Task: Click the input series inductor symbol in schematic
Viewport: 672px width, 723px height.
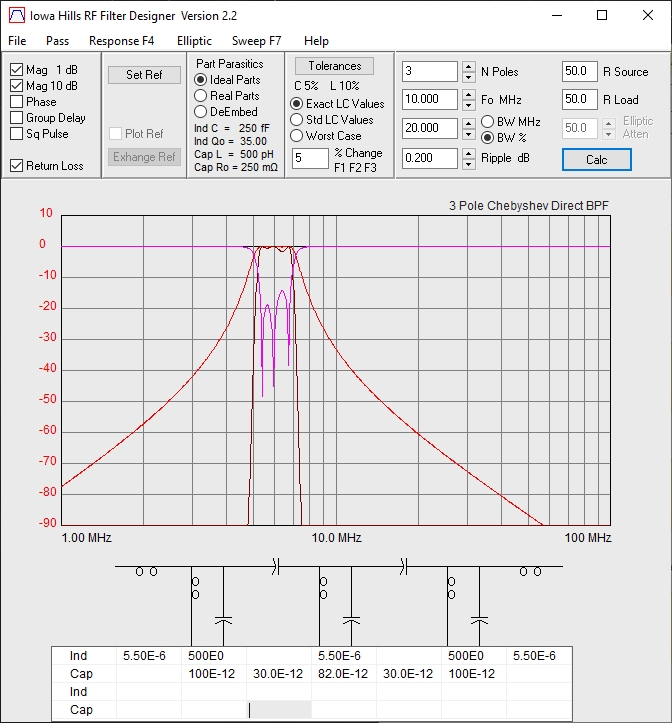Action: click(146, 572)
